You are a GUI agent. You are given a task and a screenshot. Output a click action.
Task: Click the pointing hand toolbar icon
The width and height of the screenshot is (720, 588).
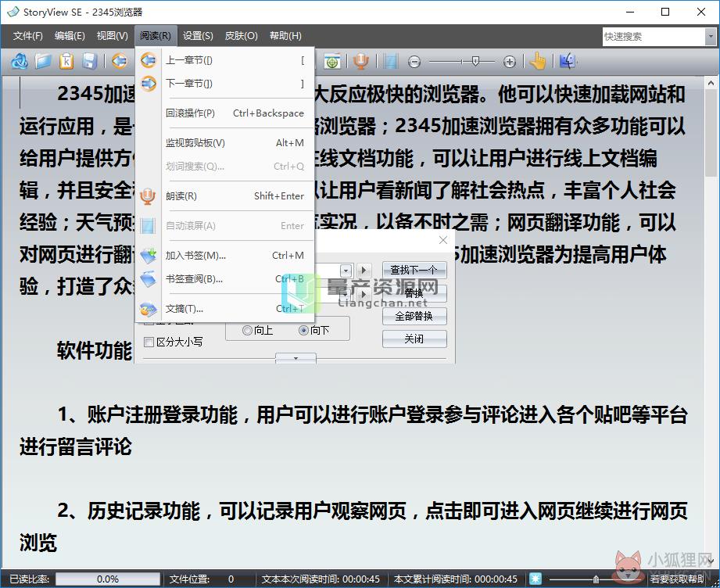[538, 61]
